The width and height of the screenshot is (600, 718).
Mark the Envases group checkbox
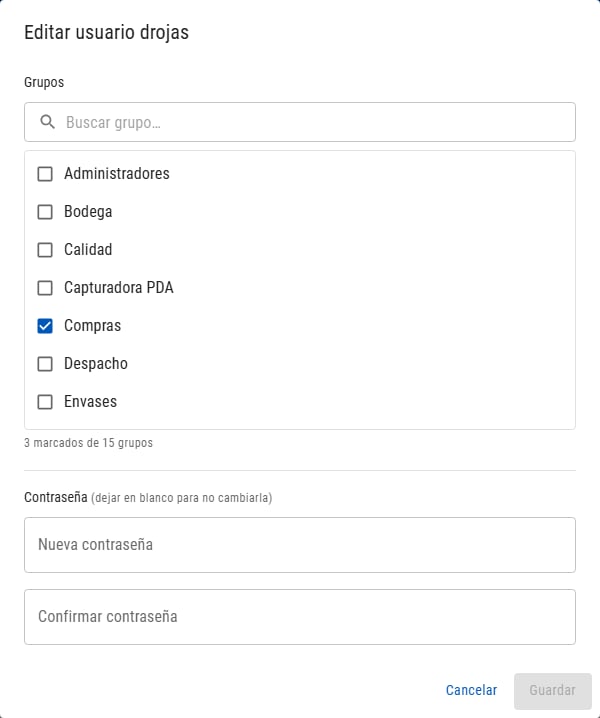pyautogui.click(x=45, y=402)
